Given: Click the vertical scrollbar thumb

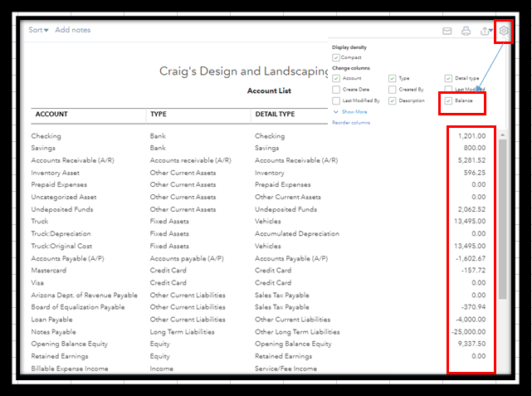Looking at the screenshot, I should point(502,219).
